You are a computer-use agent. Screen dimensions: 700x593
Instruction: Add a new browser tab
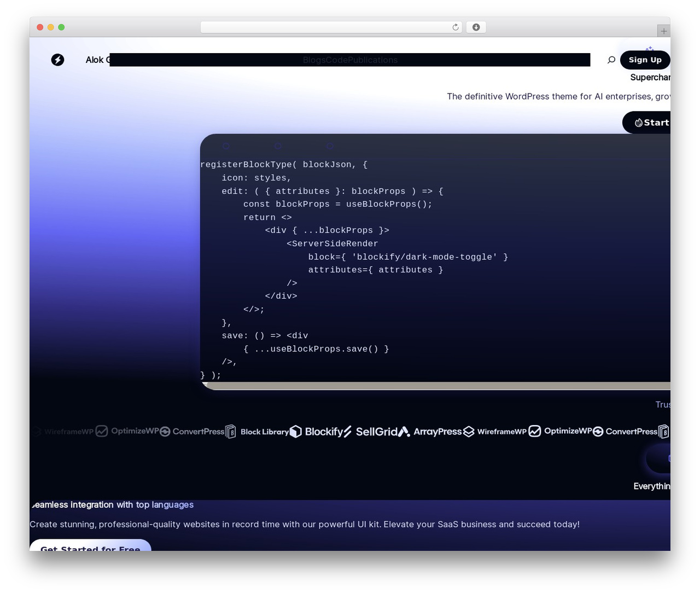coord(663,31)
